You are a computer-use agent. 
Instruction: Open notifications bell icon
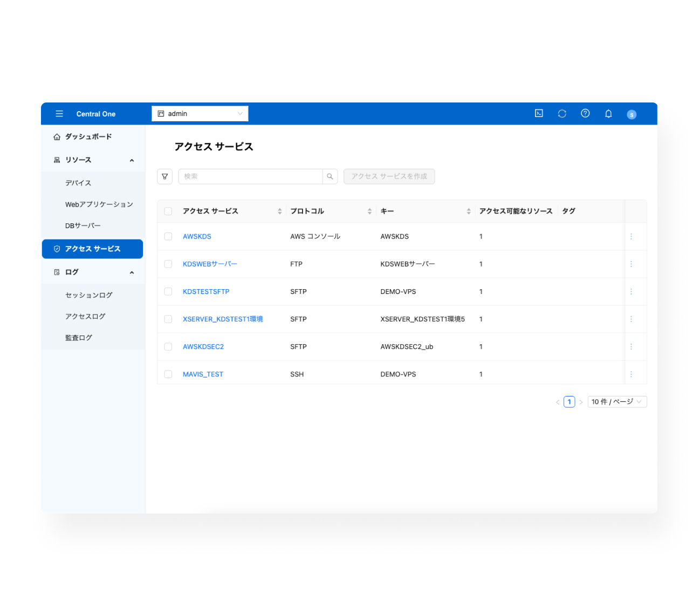[x=608, y=113]
